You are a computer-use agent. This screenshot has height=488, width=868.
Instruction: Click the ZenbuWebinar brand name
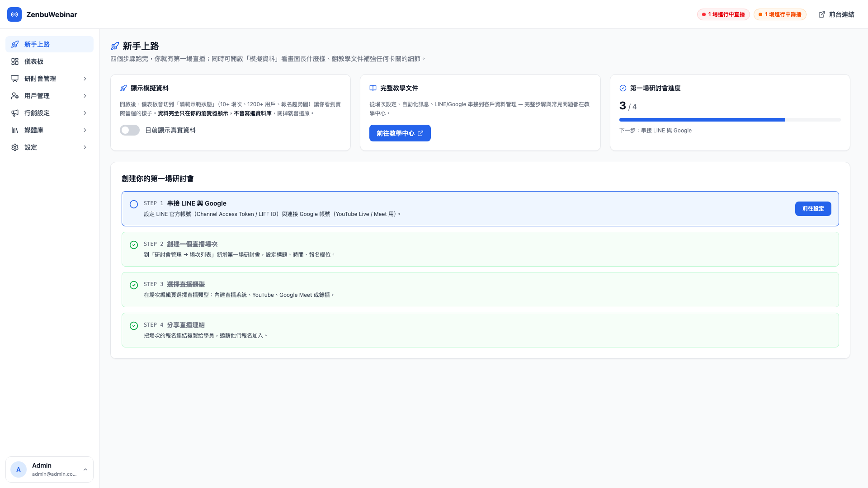52,14
